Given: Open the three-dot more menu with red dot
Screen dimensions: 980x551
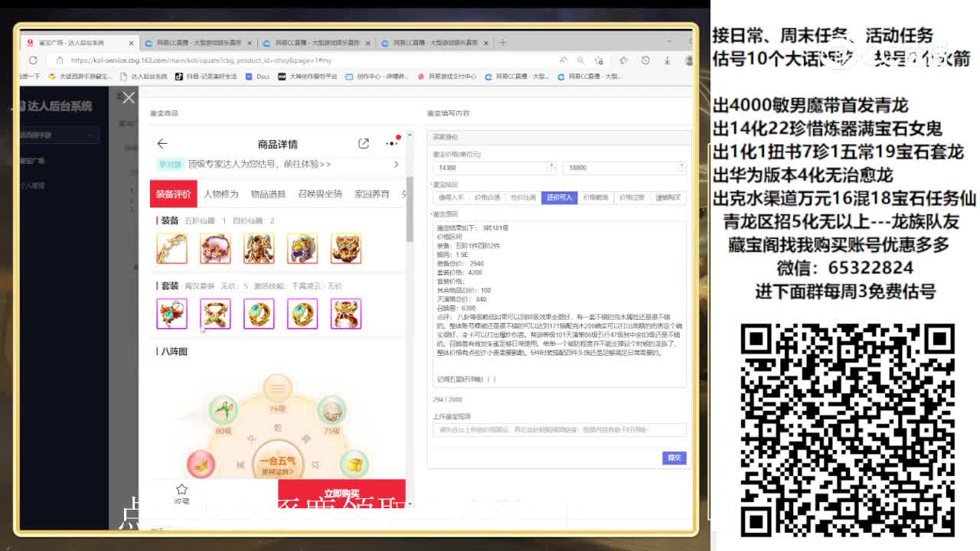Looking at the screenshot, I should (392, 142).
